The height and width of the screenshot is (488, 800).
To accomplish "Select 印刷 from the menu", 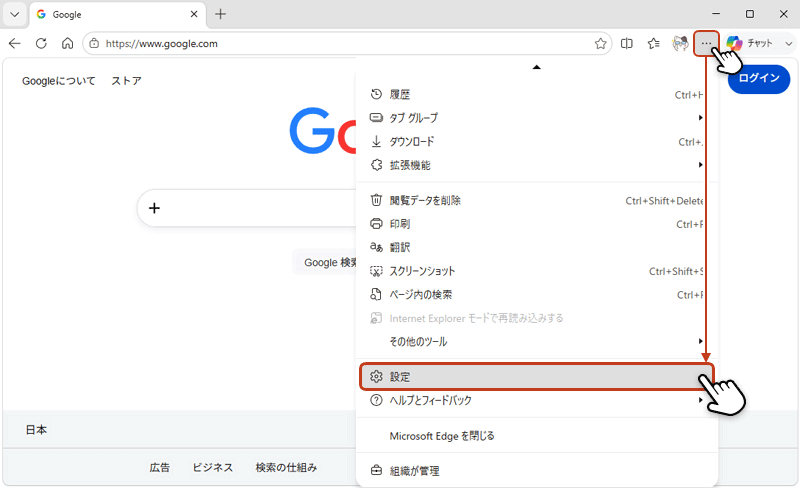I will (537, 224).
